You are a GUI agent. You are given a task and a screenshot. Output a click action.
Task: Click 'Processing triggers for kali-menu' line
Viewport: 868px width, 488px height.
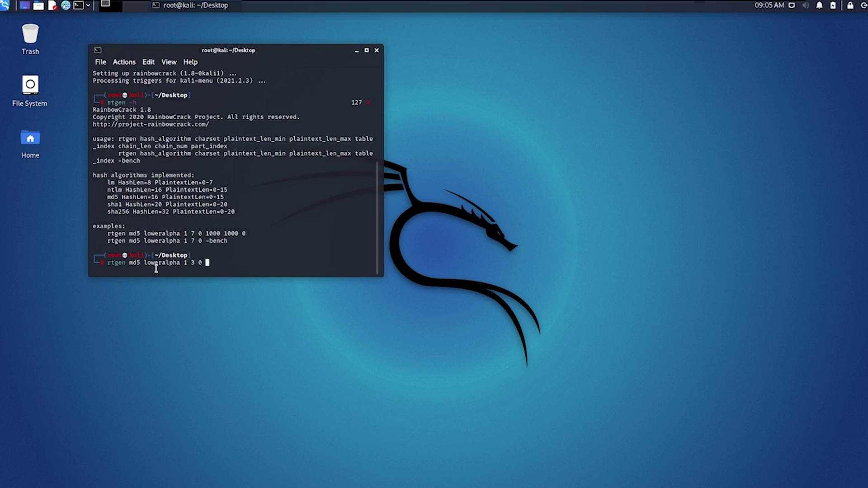click(179, 81)
